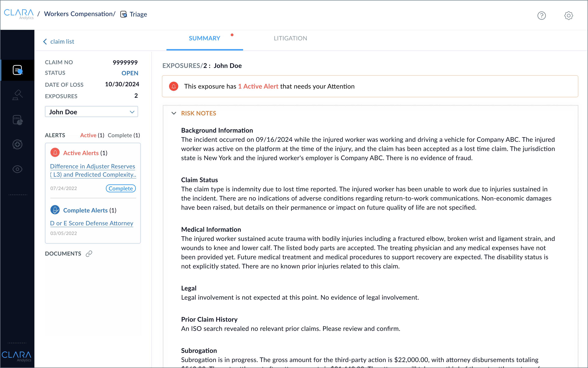Click the Claim Status heading
588x368 pixels.
(x=200, y=180)
